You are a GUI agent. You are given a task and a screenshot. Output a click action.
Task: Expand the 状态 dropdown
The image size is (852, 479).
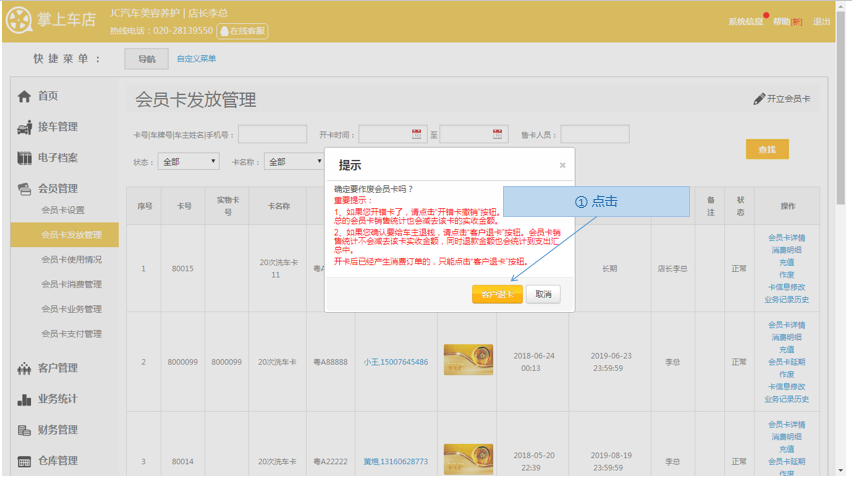pos(189,161)
